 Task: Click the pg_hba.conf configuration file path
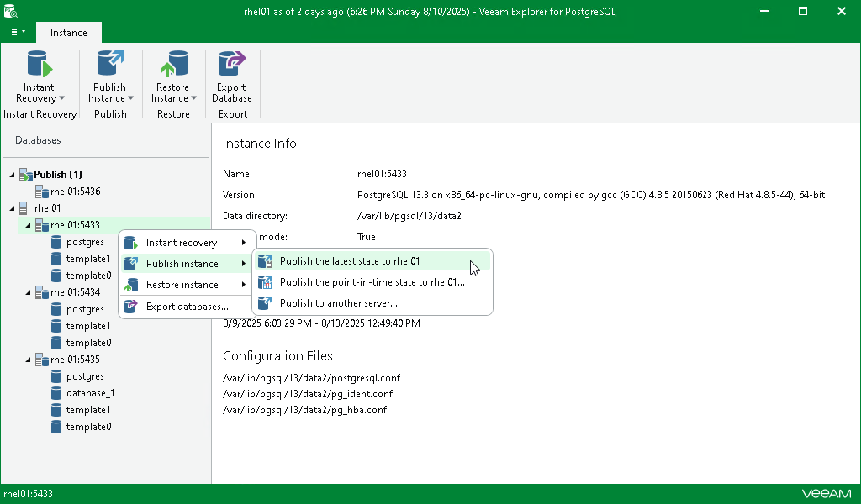tap(304, 410)
